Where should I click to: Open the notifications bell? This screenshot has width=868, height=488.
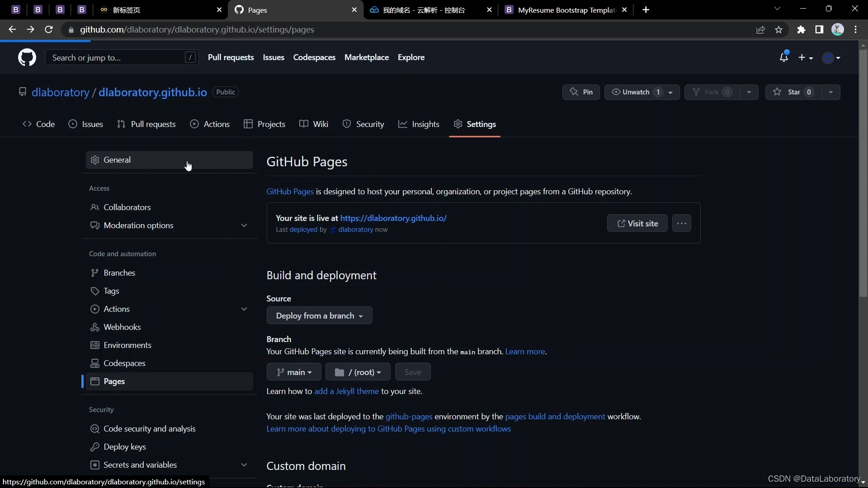click(x=783, y=57)
